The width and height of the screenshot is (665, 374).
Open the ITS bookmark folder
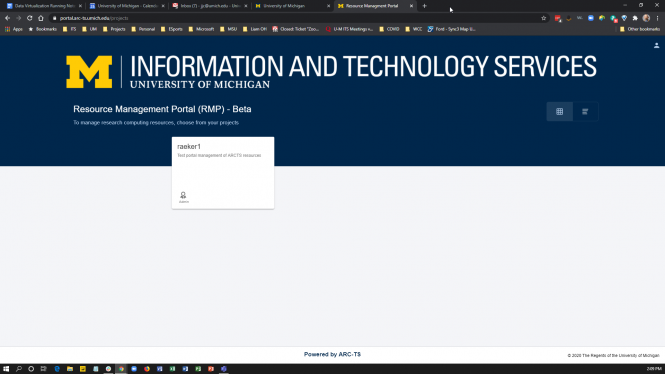click(70, 29)
